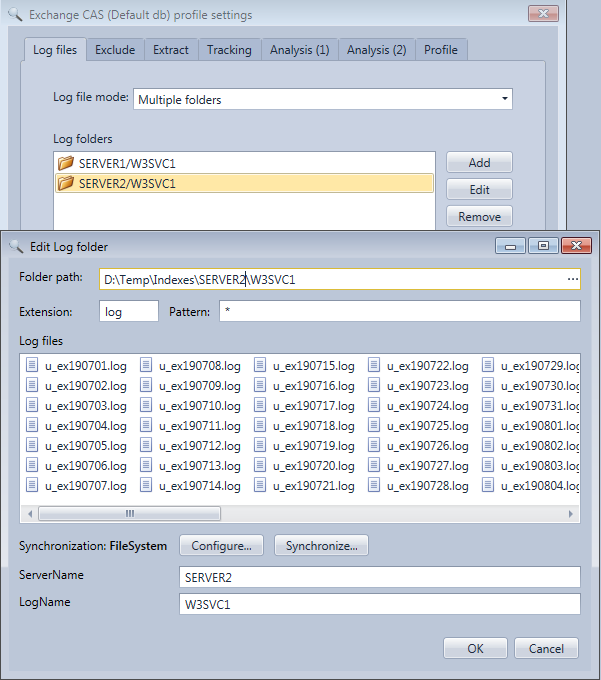The image size is (601, 680).
Task: Click file icon of u_ex190717.log
Action: pyautogui.click(x=260, y=405)
